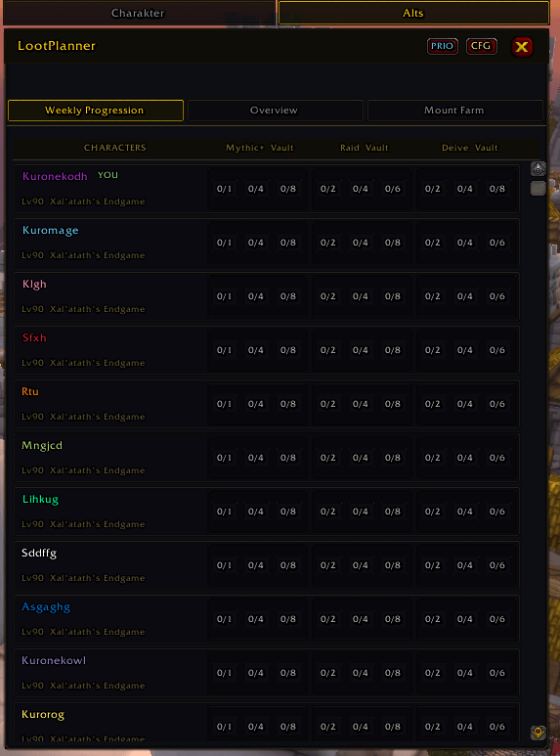Click Kurorog's Mythic+ 0/4 vault slot

pos(255,727)
